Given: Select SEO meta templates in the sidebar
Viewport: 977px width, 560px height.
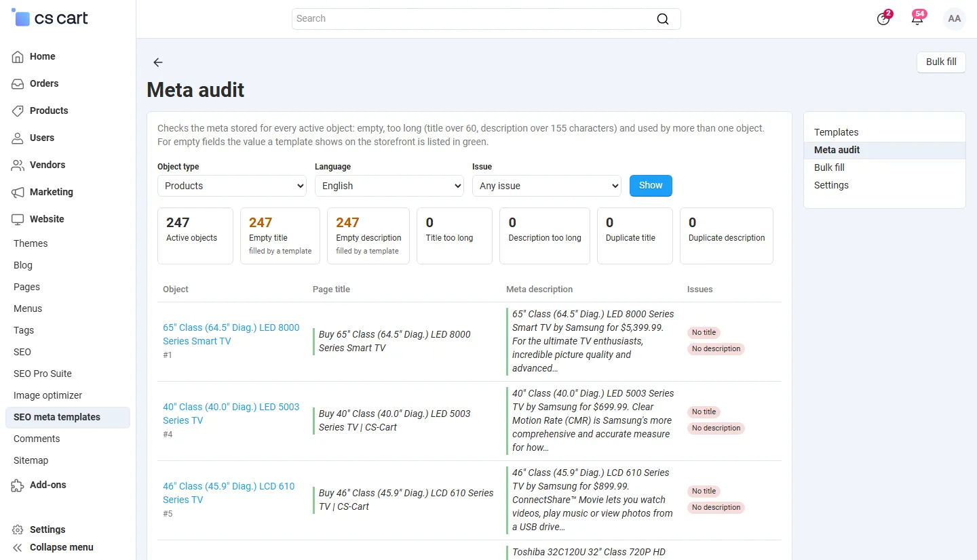Looking at the screenshot, I should point(67,417).
